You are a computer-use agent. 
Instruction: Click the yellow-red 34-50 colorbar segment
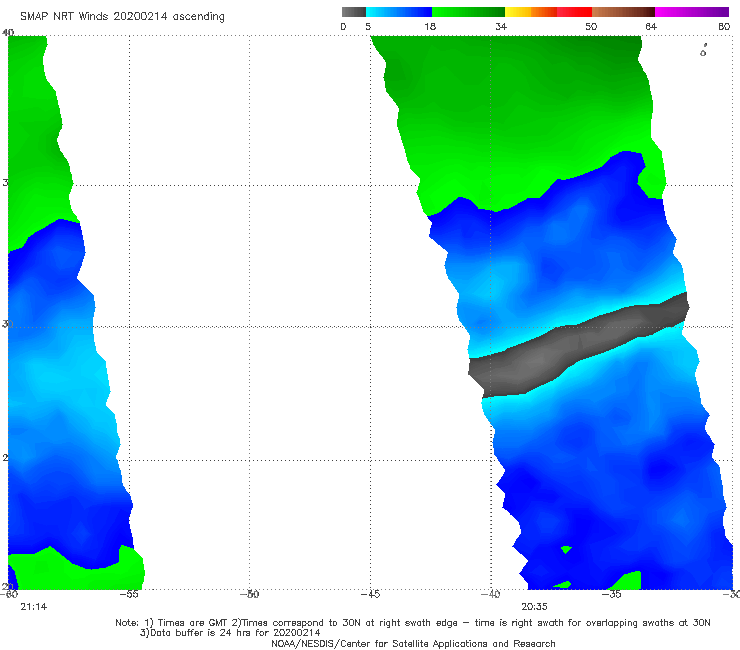click(548, 12)
